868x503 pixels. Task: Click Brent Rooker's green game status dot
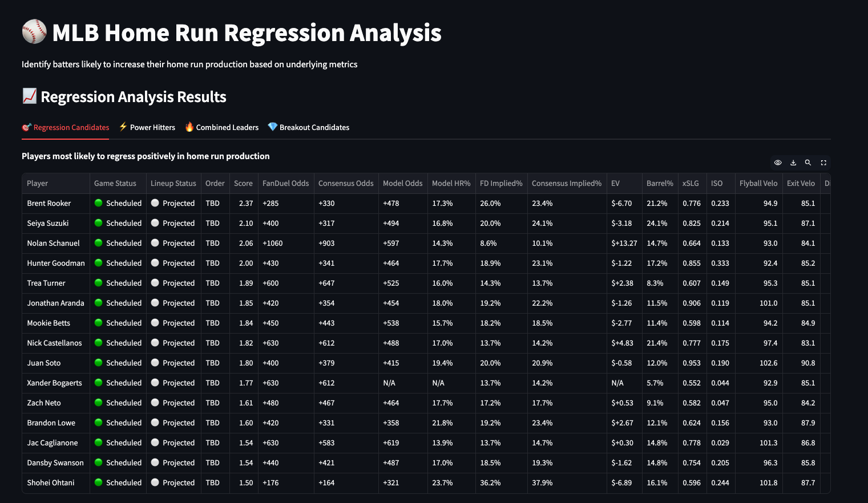[x=98, y=203]
